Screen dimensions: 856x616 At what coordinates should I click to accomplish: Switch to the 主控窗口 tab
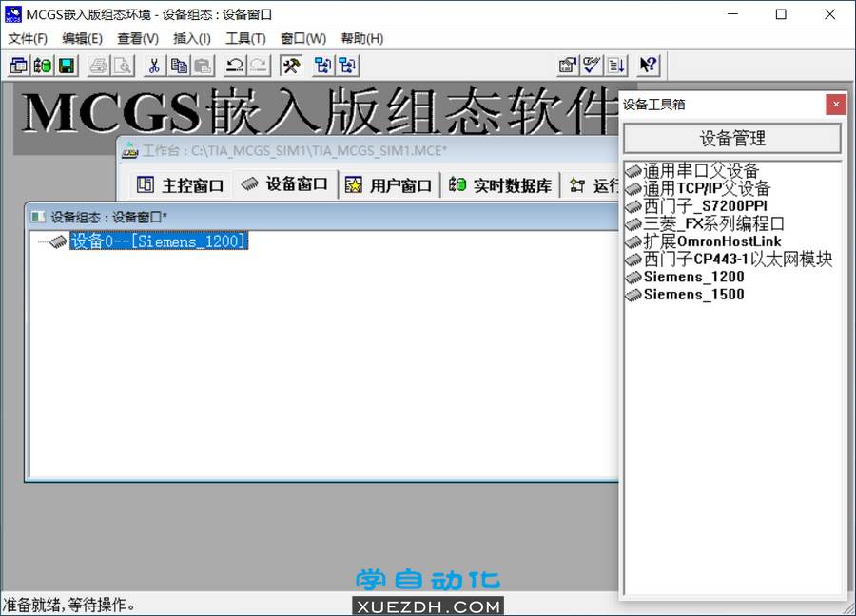pyautogui.click(x=181, y=185)
